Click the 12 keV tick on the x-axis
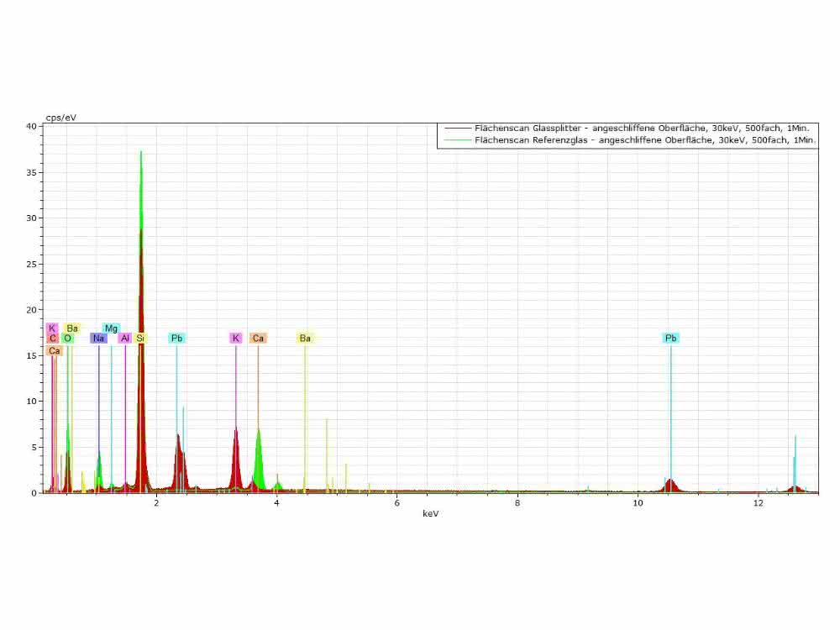 click(758, 502)
